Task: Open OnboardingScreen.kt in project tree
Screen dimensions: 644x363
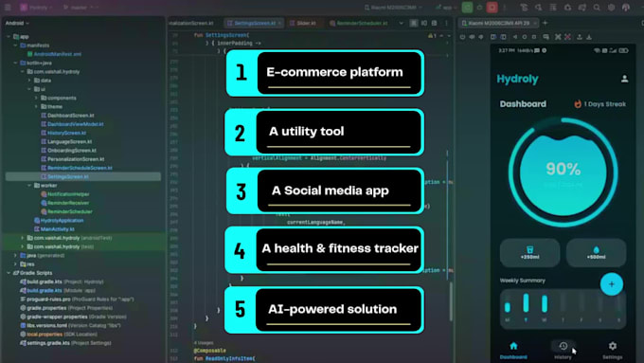Action: [68, 151]
